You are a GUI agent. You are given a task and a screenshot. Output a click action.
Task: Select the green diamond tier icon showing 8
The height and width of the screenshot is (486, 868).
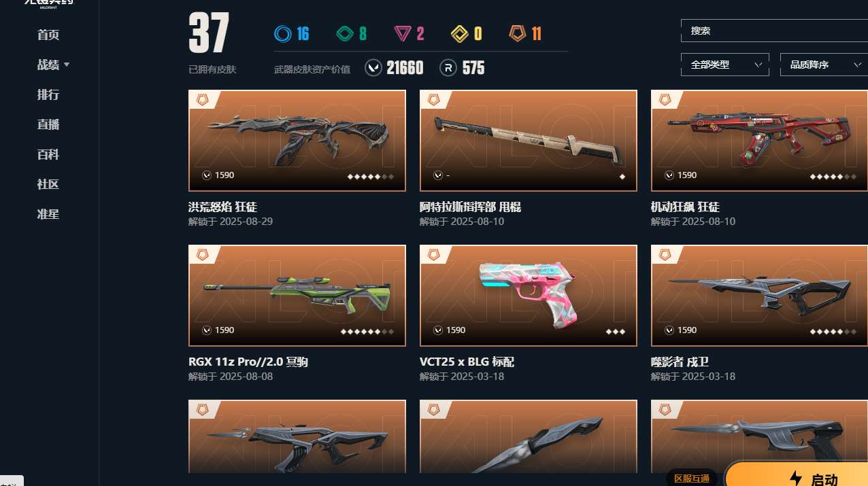point(345,33)
